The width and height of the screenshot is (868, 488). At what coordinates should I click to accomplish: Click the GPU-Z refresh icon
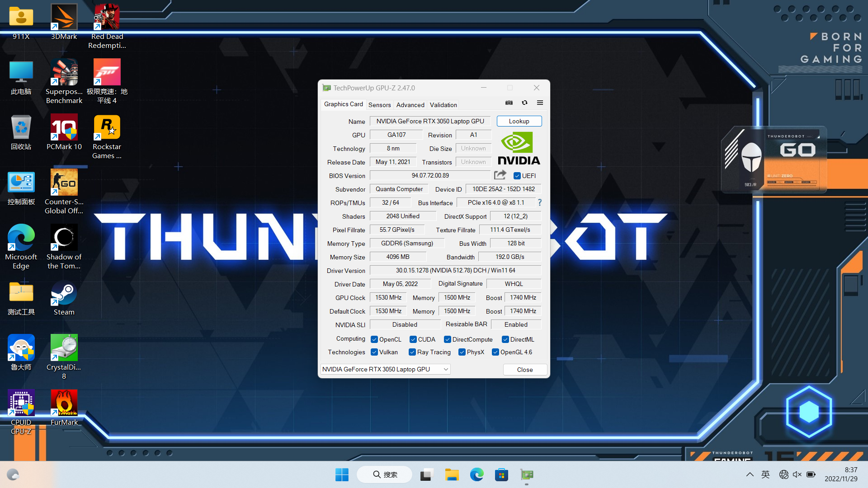point(524,103)
